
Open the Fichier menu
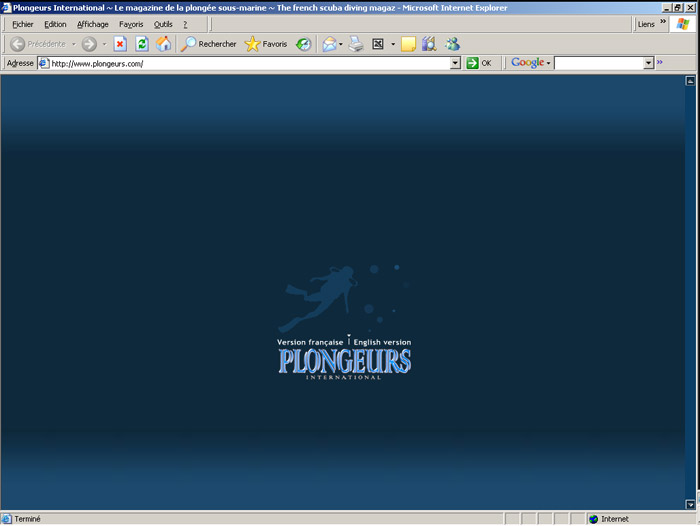point(22,24)
